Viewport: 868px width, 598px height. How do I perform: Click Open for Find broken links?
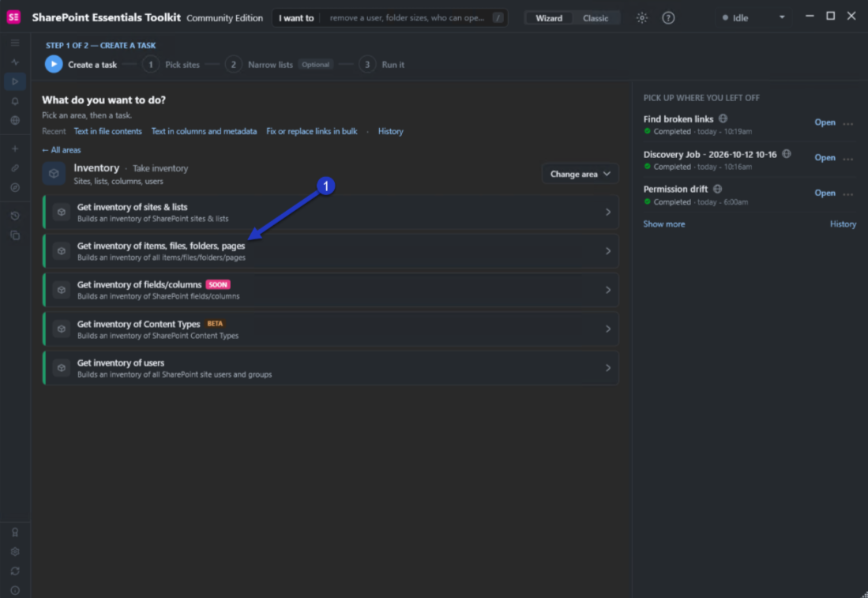825,122
